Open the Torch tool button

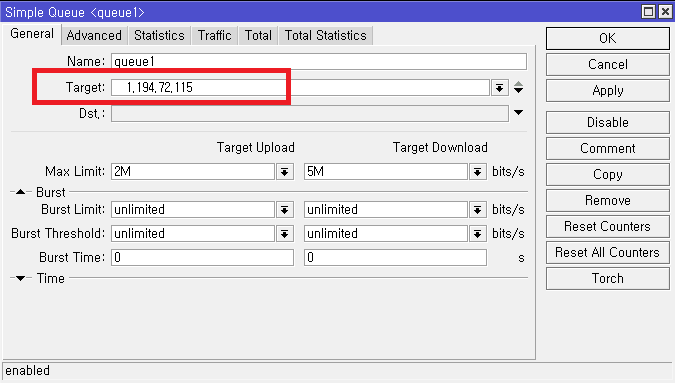607,278
